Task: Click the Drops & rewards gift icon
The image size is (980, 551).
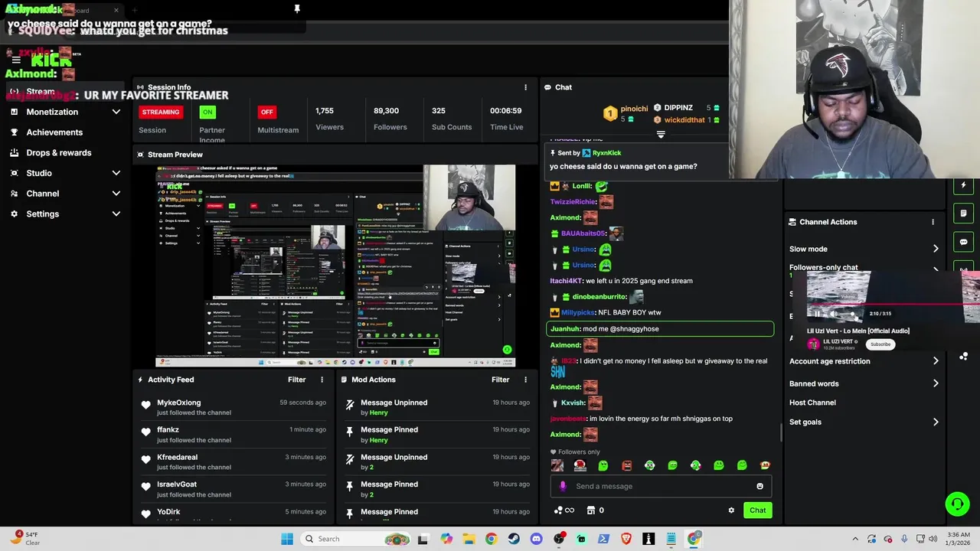Action: 14,152
